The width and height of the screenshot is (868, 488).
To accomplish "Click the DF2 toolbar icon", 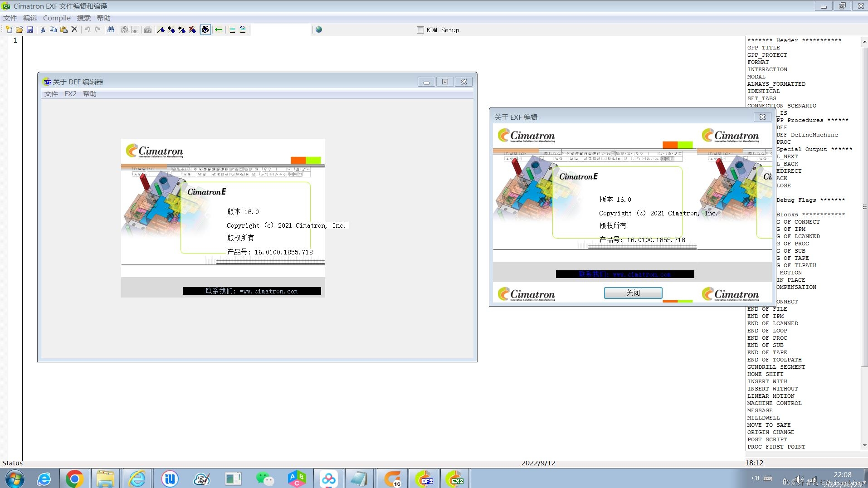I will [148, 29].
